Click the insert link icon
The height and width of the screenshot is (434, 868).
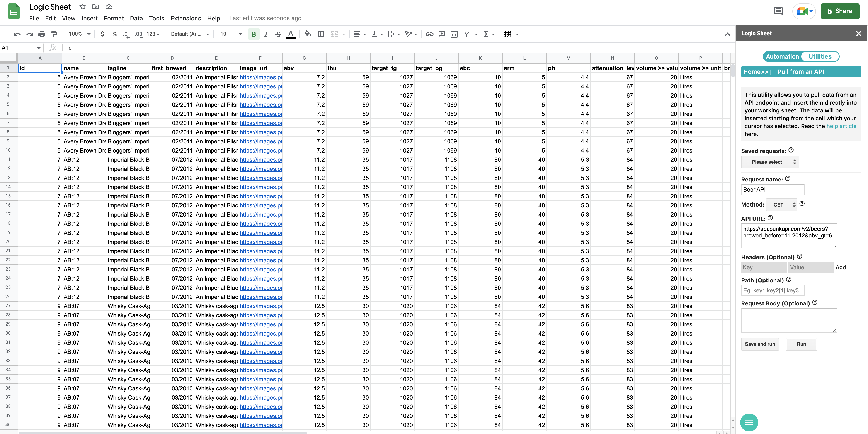click(x=429, y=34)
